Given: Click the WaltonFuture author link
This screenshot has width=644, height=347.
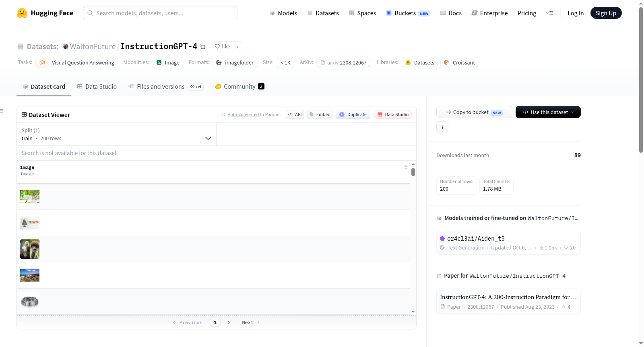Looking at the screenshot, I should [93, 46].
